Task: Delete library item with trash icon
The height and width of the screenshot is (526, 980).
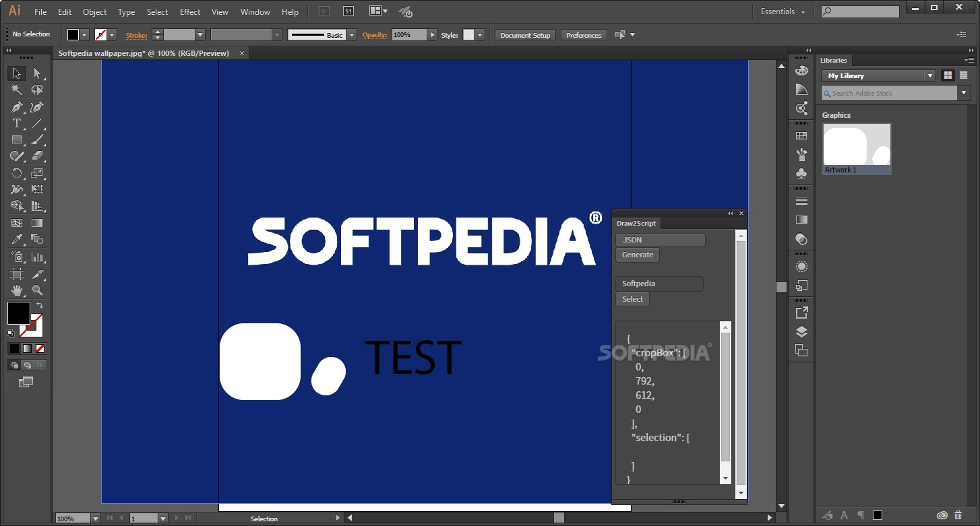Action: (x=958, y=515)
